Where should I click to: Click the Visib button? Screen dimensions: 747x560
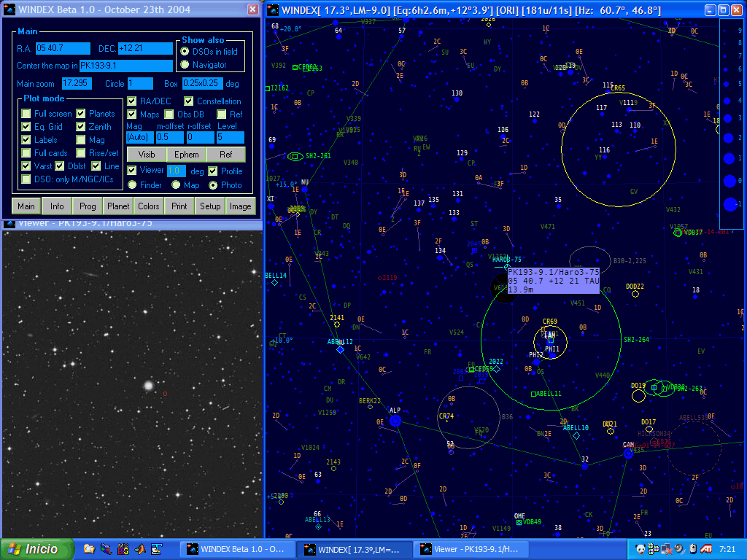pos(147,155)
